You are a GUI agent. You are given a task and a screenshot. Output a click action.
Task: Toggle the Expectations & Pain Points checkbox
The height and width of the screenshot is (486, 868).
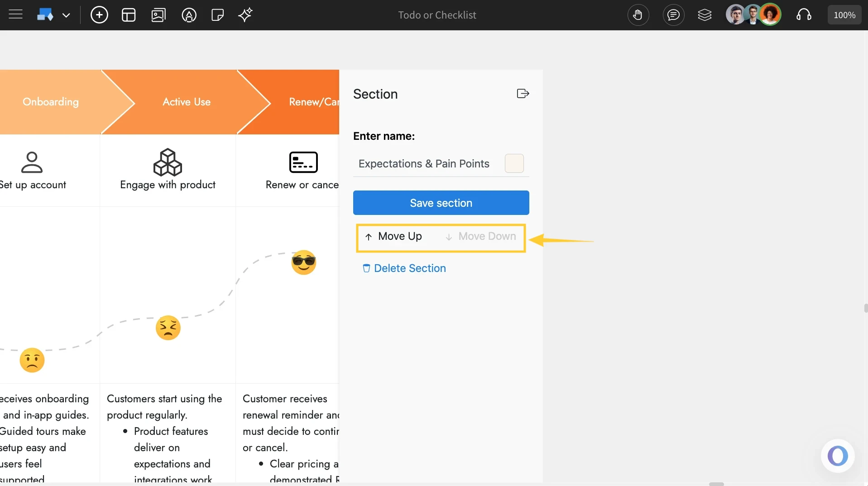pos(514,163)
